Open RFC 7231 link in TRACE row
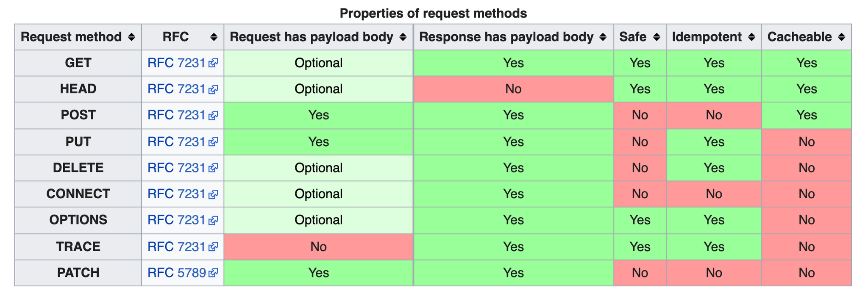868x299 pixels. coord(176,246)
